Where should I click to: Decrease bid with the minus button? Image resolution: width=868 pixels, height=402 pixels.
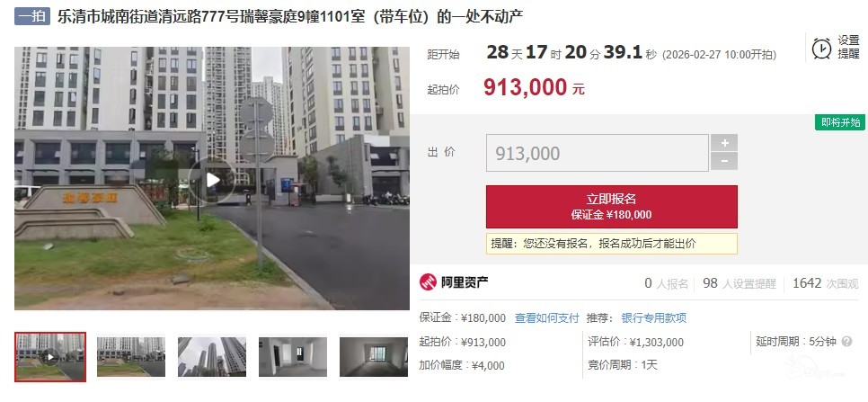click(x=724, y=162)
